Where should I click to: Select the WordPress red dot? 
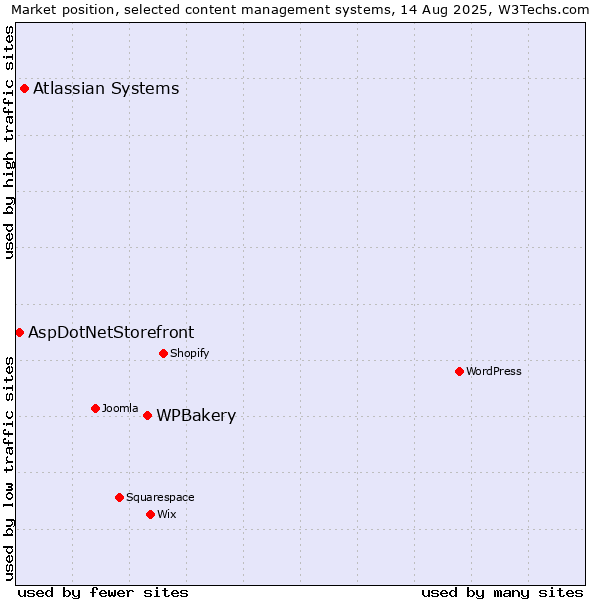tap(460, 372)
